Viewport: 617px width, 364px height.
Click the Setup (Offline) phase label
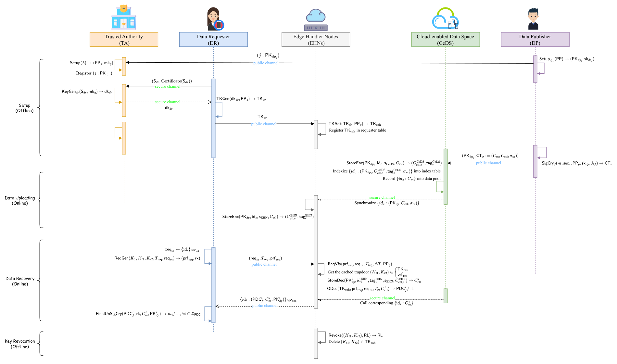(x=25, y=108)
